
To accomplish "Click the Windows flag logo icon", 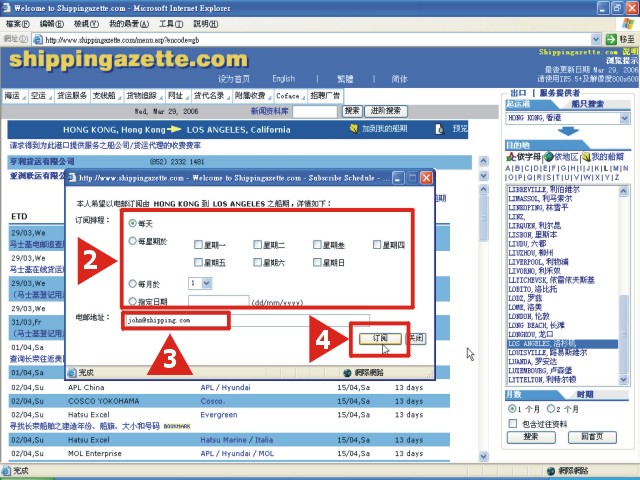I will (628, 24).
